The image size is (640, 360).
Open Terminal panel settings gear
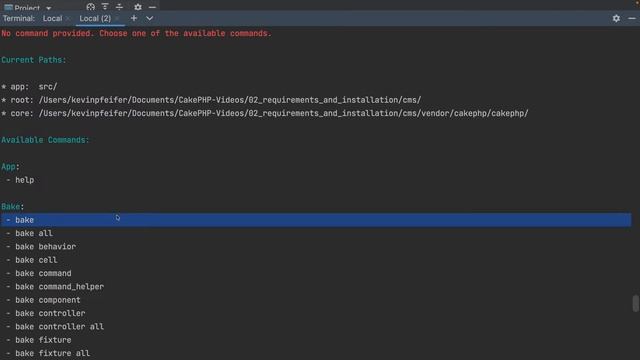616,18
